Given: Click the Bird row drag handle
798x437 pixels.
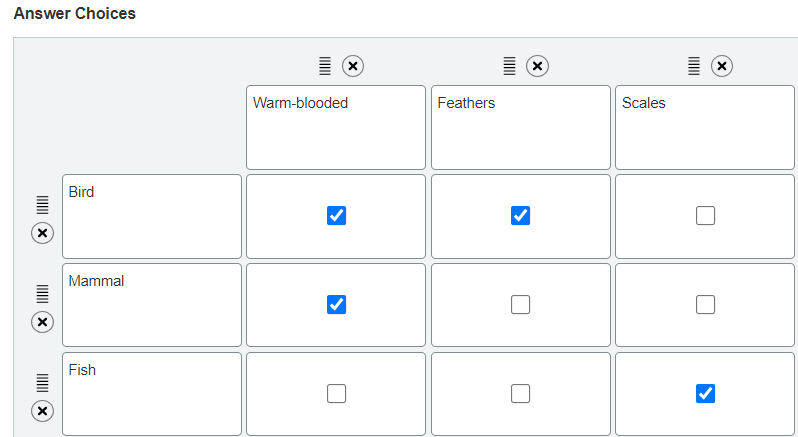Looking at the screenshot, I should click(x=42, y=204).
